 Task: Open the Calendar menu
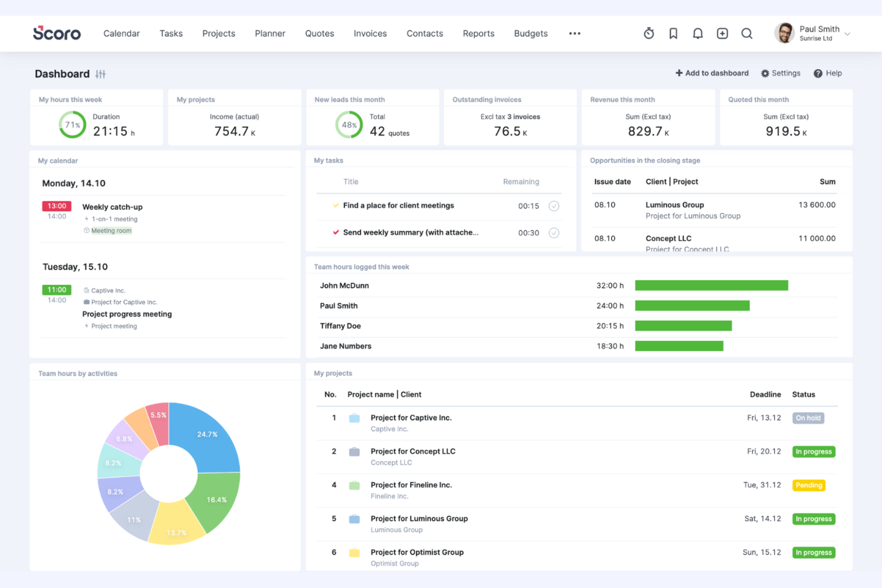[x=122, y=33]
